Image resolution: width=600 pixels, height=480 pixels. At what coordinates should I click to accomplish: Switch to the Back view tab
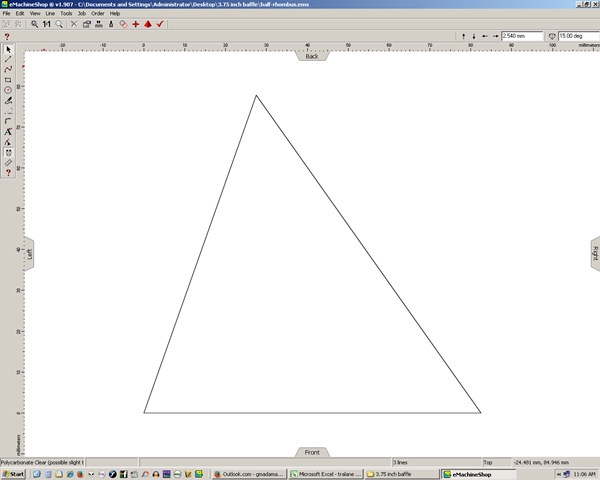312,56
